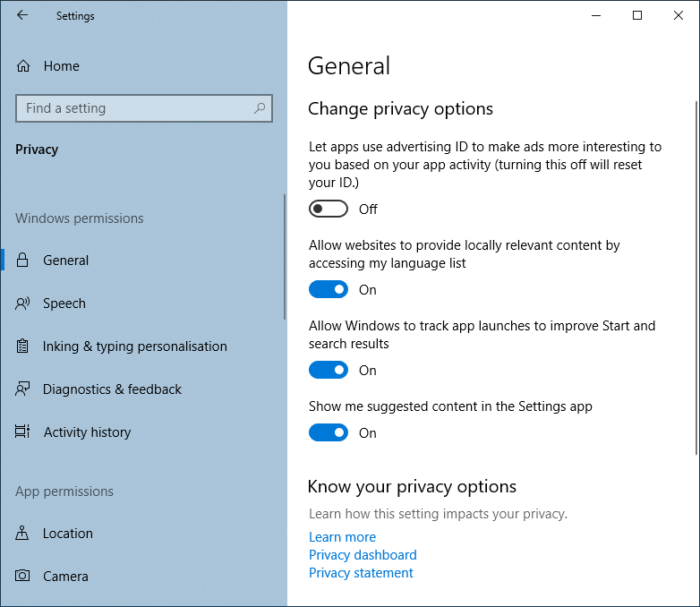Click the 'Know your privacy options' heading
Viewport: 700px width, 607px height.
pos(412,486)
